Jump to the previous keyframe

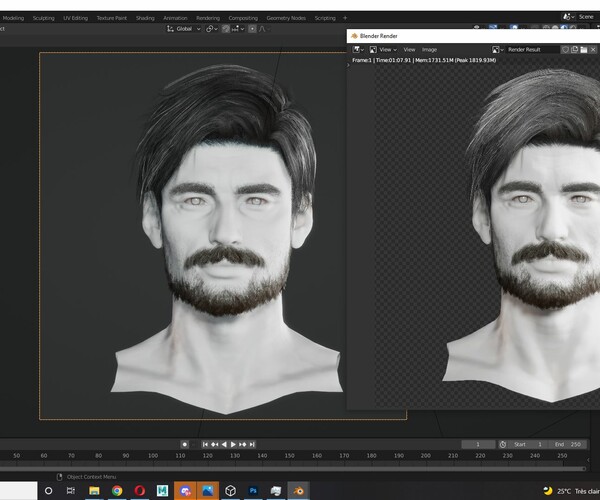(215, 444)
